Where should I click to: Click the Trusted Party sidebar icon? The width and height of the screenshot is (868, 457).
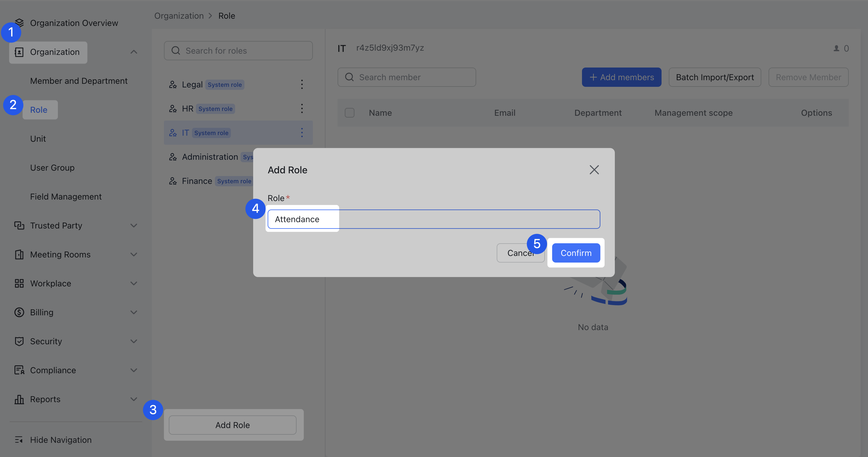pyautogui.click(x=19, y=225)
